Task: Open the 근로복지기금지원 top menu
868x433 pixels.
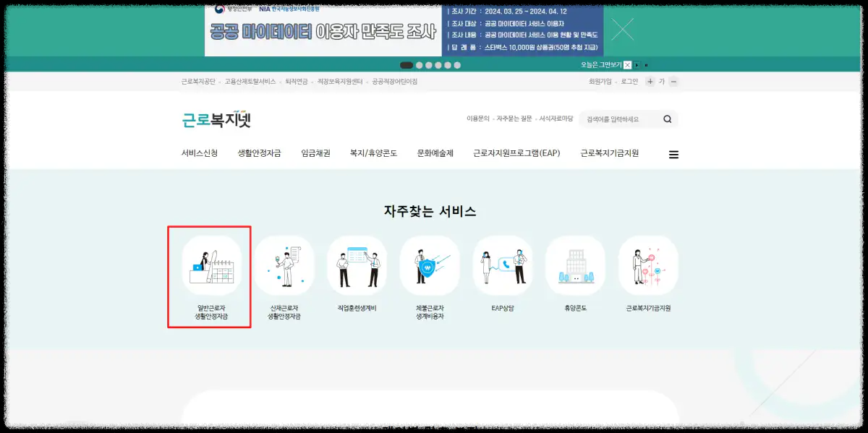Action: click(x=610, y=153)
